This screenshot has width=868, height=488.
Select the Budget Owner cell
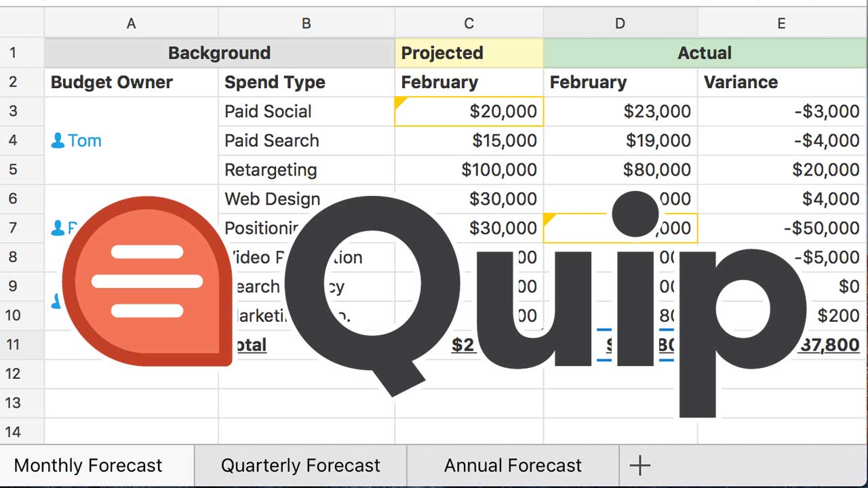point(132,82)
